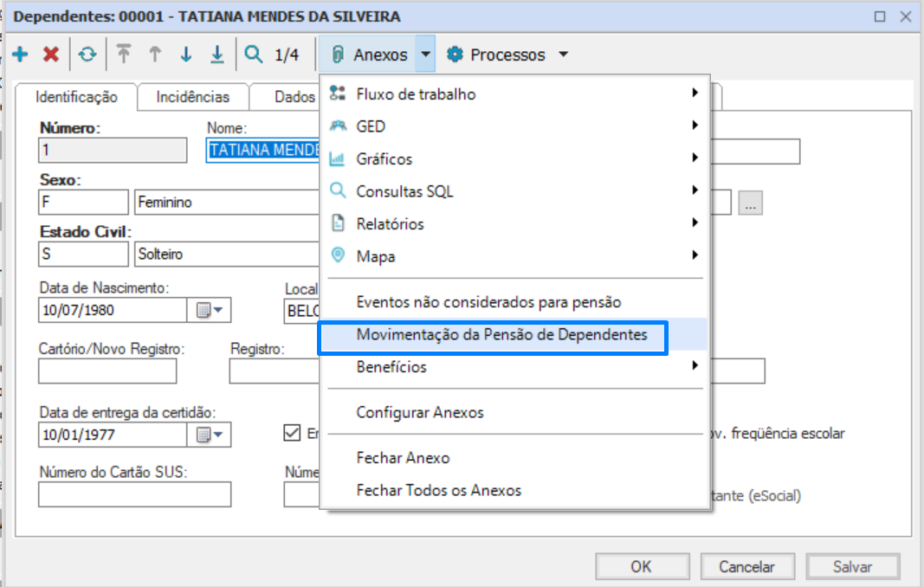Click the Nome field with TATIANA MENDES
The height and width of the screenshot is (587, 924).
click(262, 150)
